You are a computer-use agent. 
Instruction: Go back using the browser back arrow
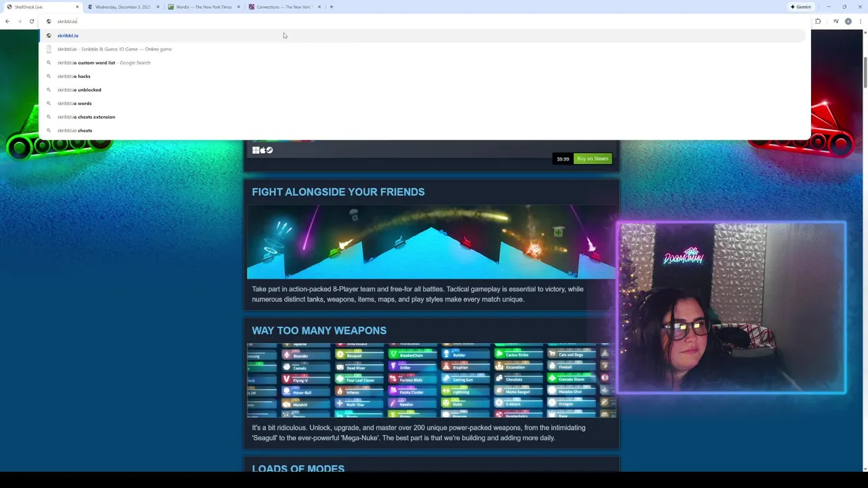coord(7,21)
